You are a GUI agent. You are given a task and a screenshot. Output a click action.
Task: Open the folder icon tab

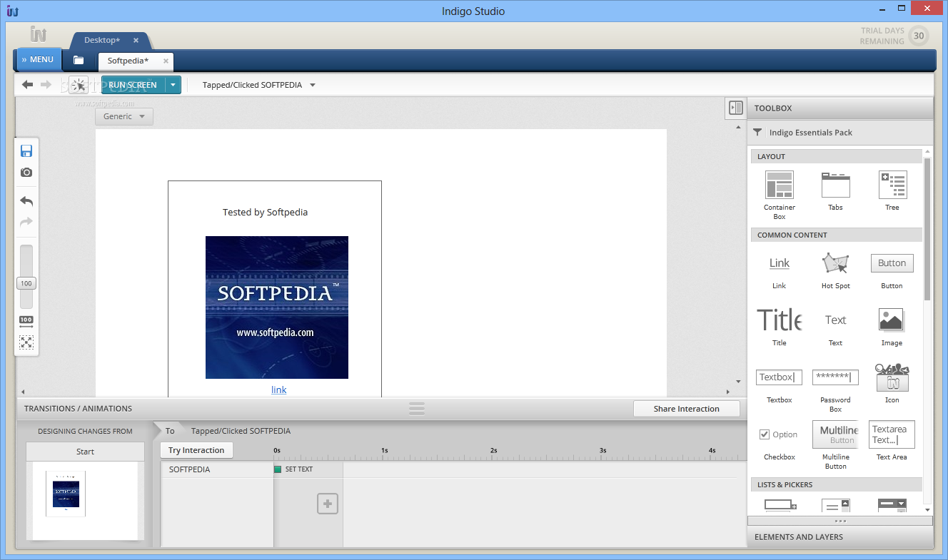point(79,61)
